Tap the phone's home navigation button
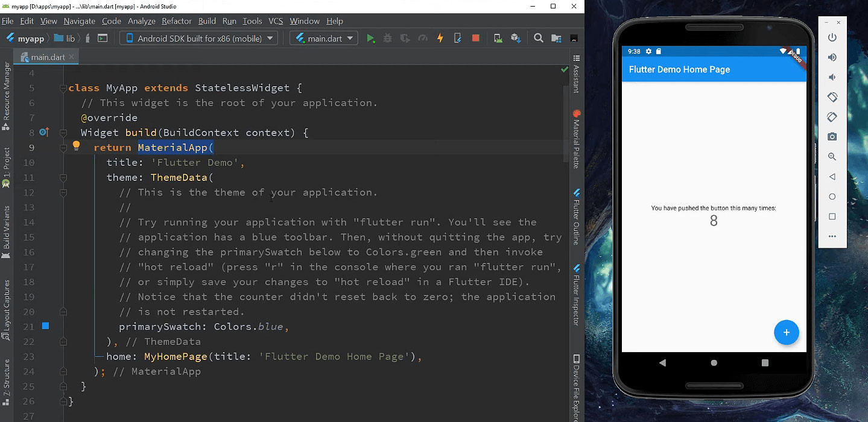 tap(714, 363)
